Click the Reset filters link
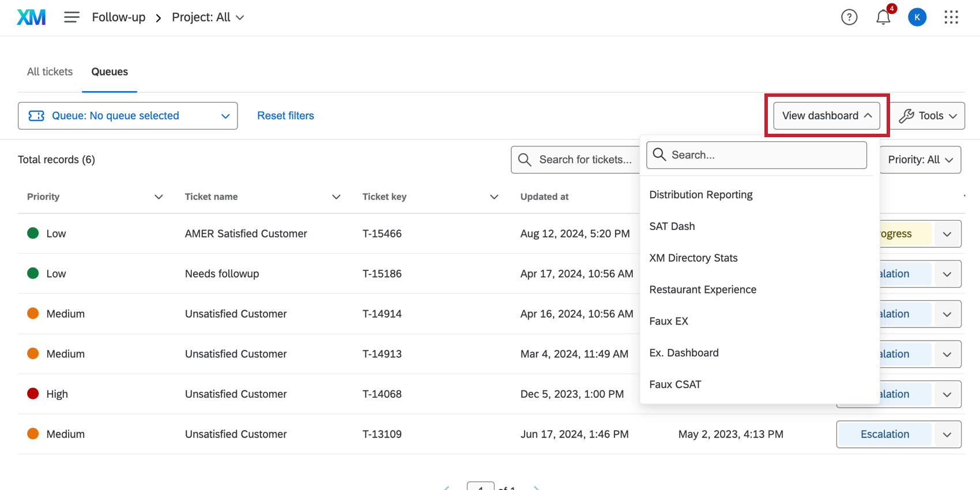 [x=285, y=116]
